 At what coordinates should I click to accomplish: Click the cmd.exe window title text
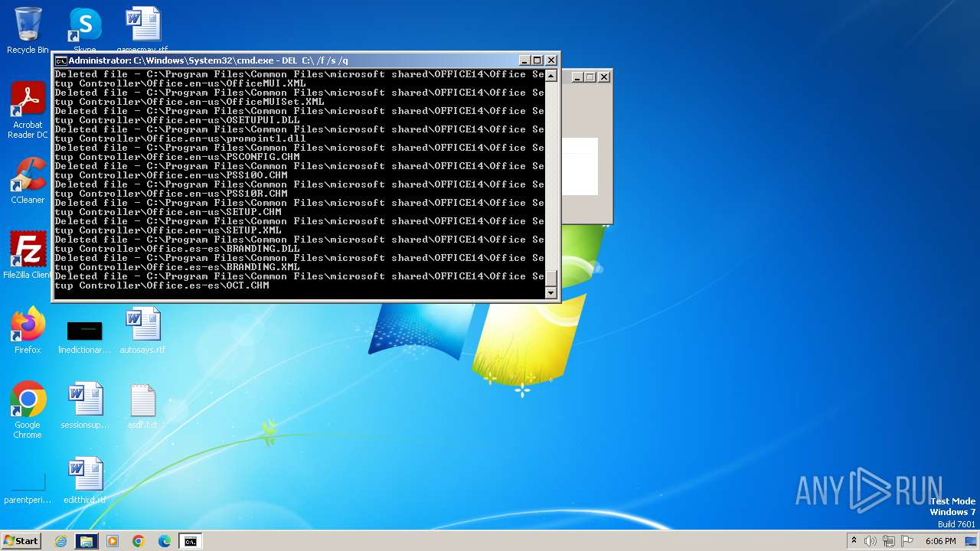pyautogui.click(x=208, y=60)
